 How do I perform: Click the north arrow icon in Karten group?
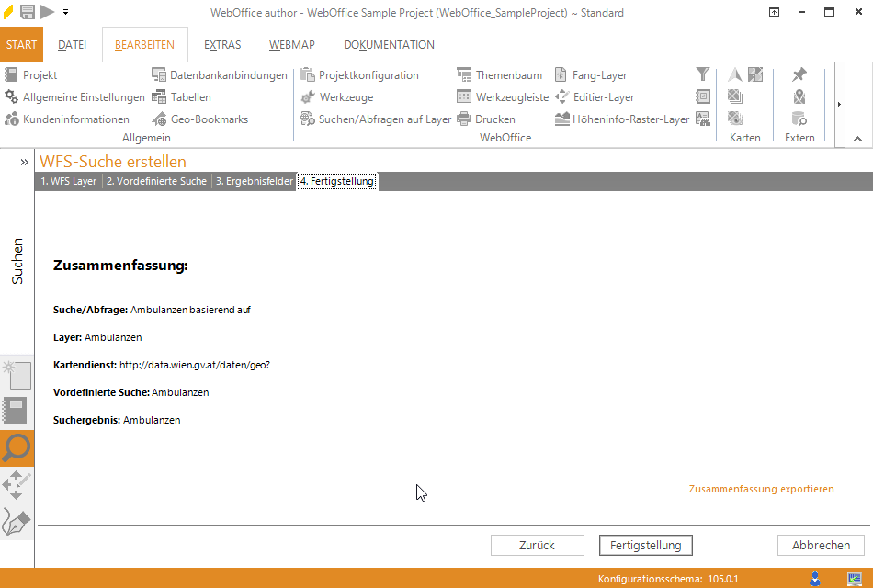[x=735, y=75]
